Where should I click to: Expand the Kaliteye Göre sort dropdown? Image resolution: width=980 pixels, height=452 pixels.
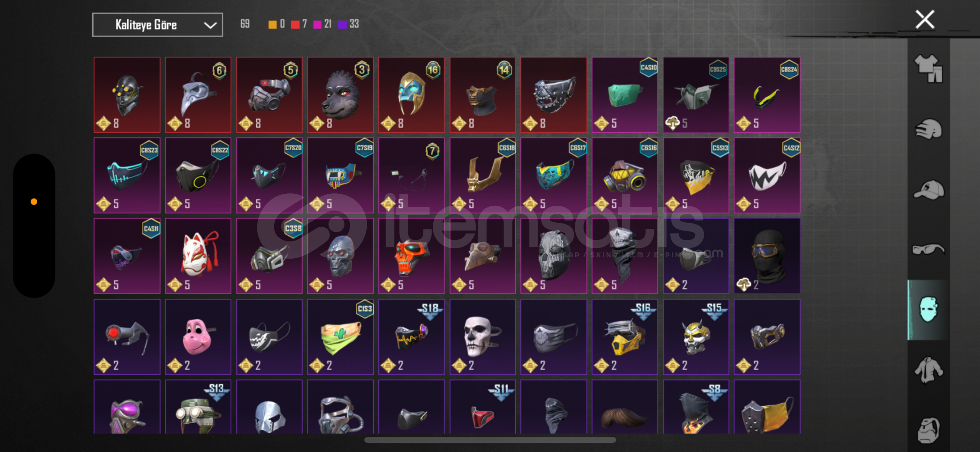point(157,25)
